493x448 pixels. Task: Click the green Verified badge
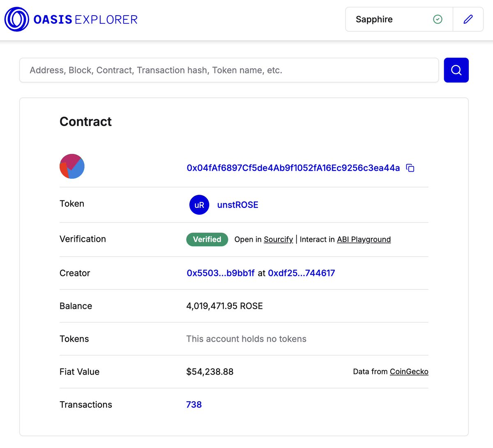[x=207, y=239]
